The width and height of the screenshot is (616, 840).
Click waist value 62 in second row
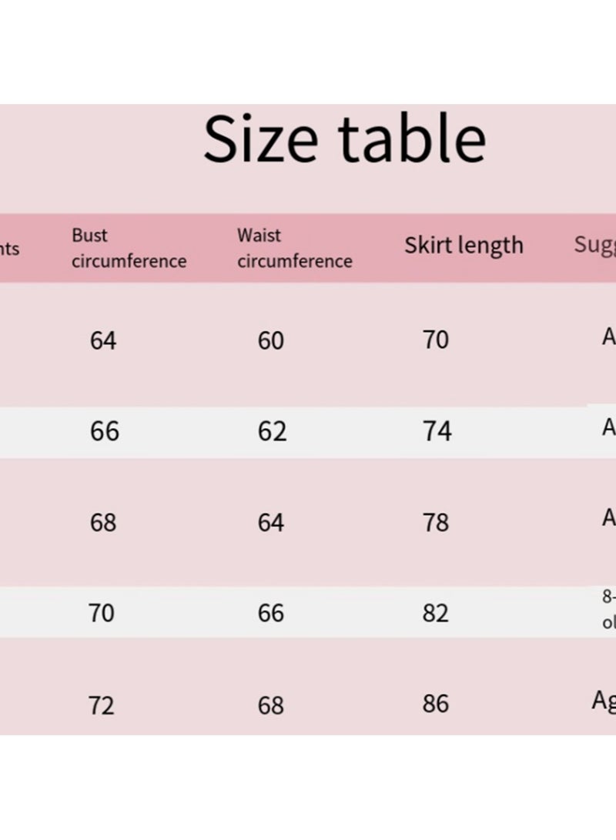tap(272, 431)
